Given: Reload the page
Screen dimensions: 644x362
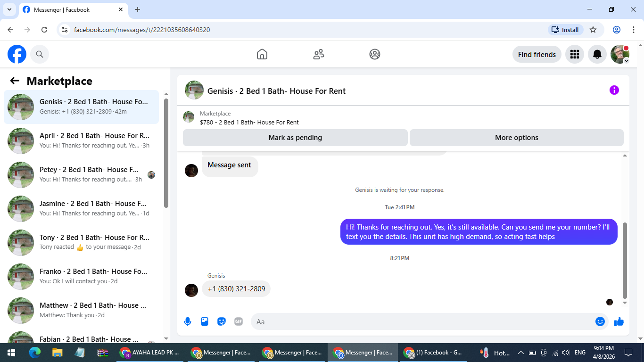Looking at the screenshot, I should [44, 30].
